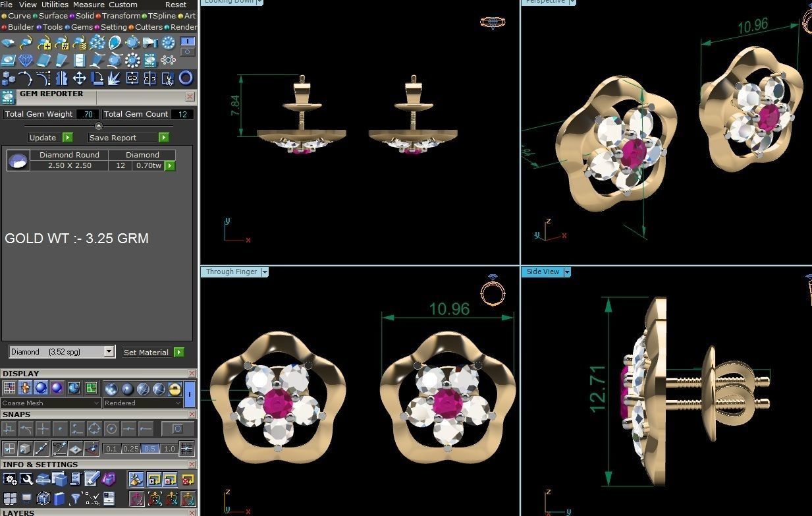This screenshot has width=812, height=516.
Task: Toggle the quadrant snap
Action: click(x=94, y=429)
